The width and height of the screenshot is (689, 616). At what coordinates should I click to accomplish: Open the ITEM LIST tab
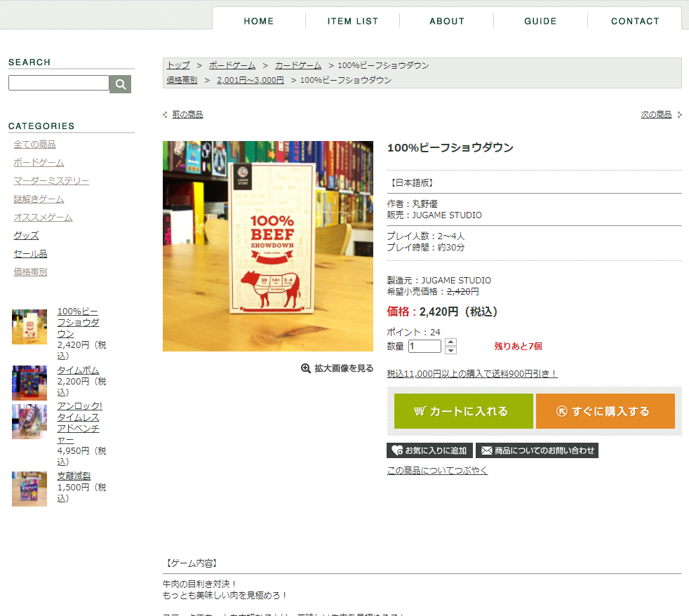point(352,21)
